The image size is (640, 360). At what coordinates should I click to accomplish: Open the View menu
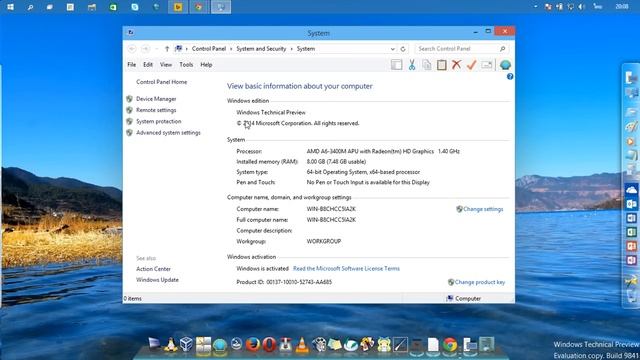(166, 65)
